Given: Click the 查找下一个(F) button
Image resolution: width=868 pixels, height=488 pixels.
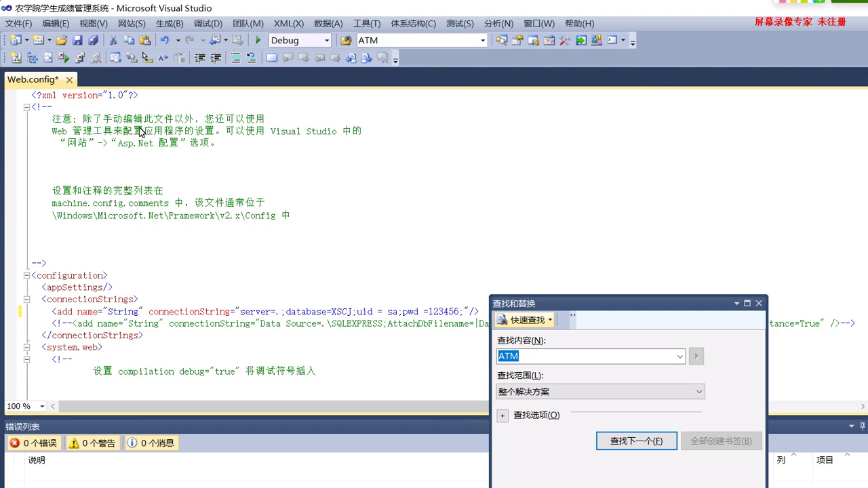Looking at the screenshot, I should tap(636, 441).
